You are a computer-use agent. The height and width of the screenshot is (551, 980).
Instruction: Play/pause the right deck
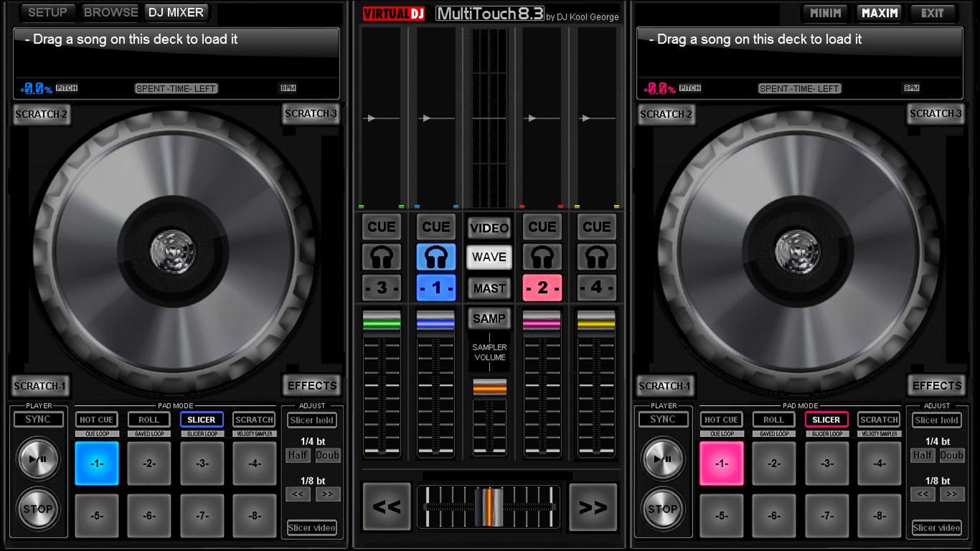coord(662,459)
